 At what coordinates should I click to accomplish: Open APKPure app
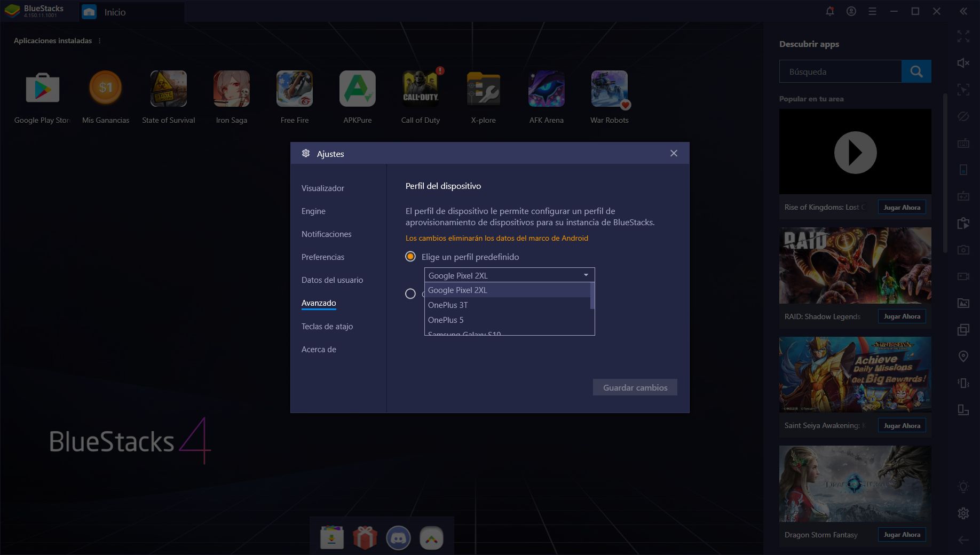coord(358,89)
